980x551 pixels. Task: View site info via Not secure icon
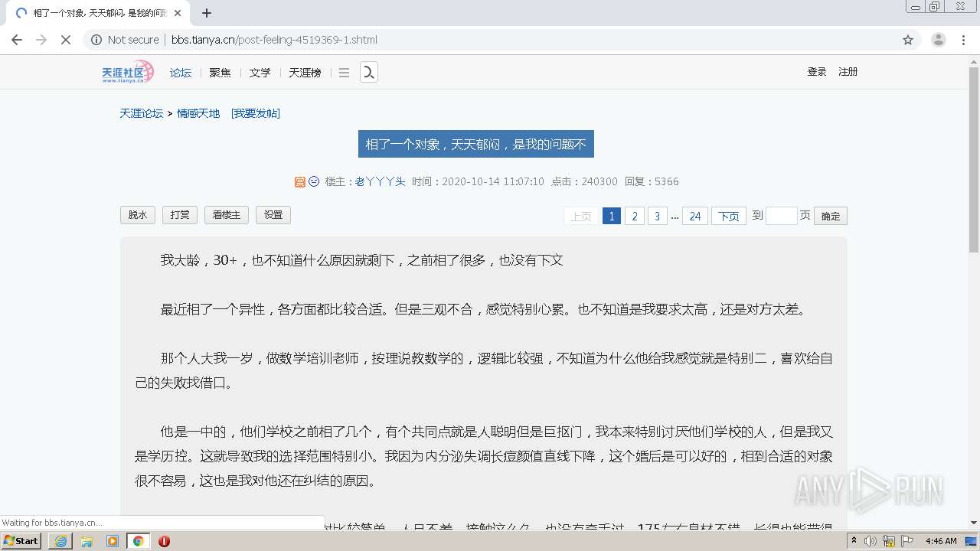tap(96, 40)
